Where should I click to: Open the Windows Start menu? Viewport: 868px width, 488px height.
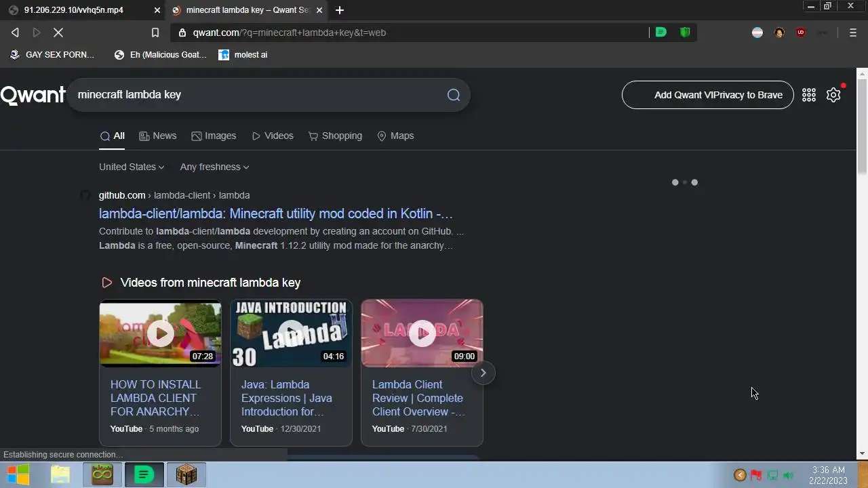18,475
